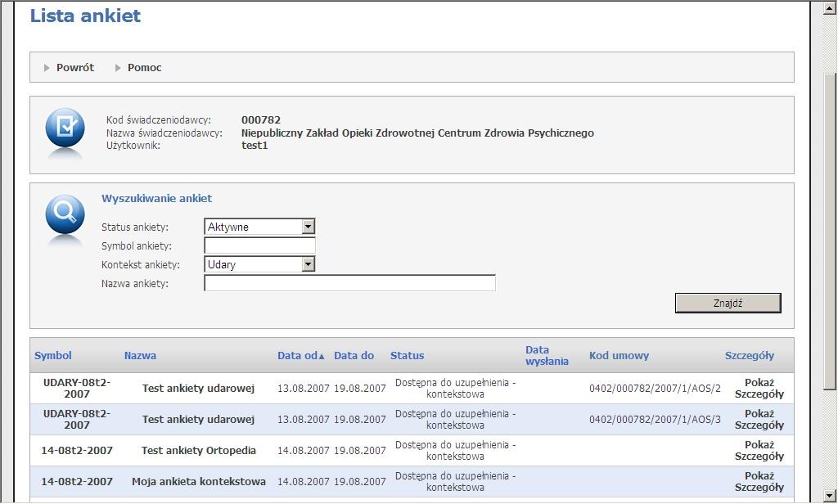Focus the Nazwa ankiety input field
This screenshot has height=504, width=838.
350,283
